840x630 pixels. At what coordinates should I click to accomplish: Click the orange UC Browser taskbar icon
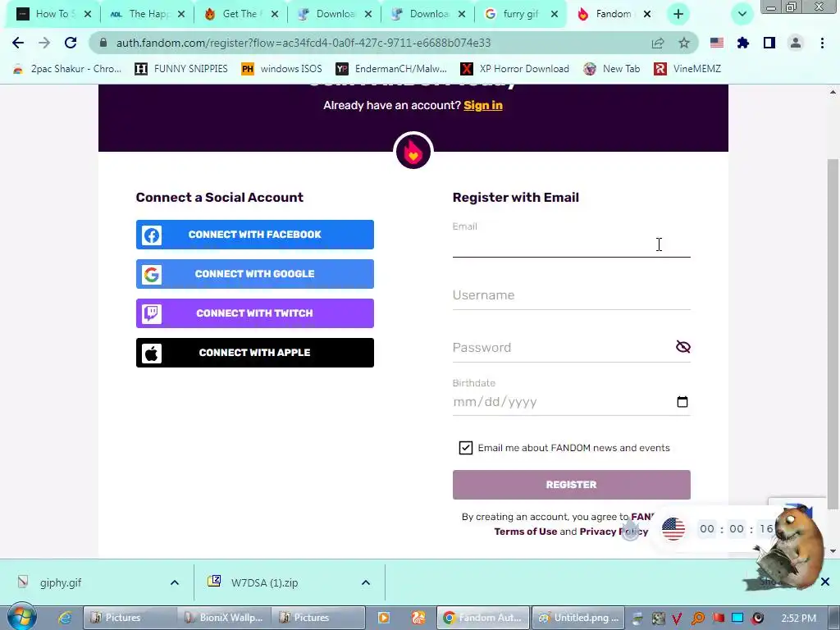(418, 618)
